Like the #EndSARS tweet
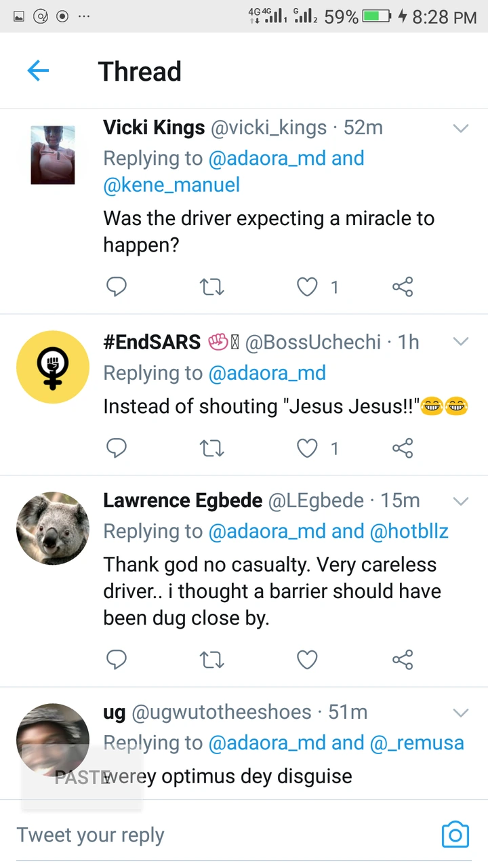Image resolution: width=488 pixels, height=868 pixels. 308,448
